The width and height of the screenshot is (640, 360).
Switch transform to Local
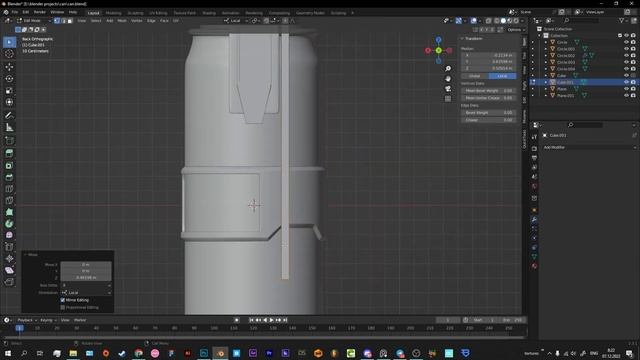click(502, 76)
